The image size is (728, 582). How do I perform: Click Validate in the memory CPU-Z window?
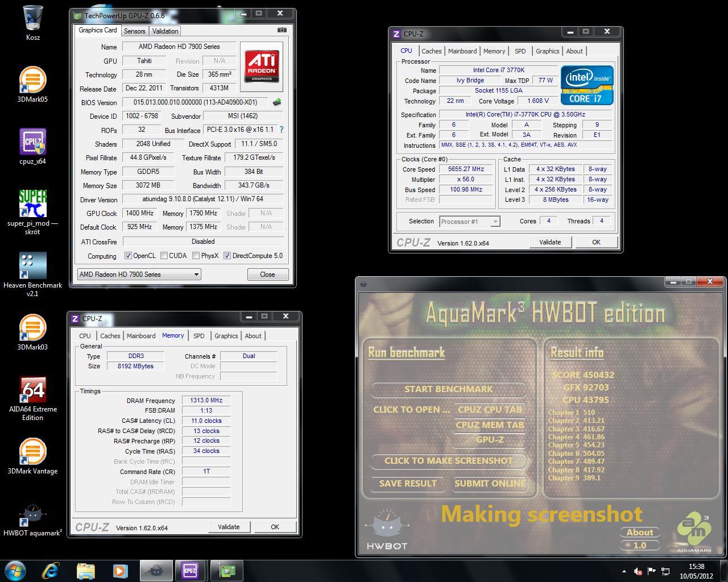[229, 527]
